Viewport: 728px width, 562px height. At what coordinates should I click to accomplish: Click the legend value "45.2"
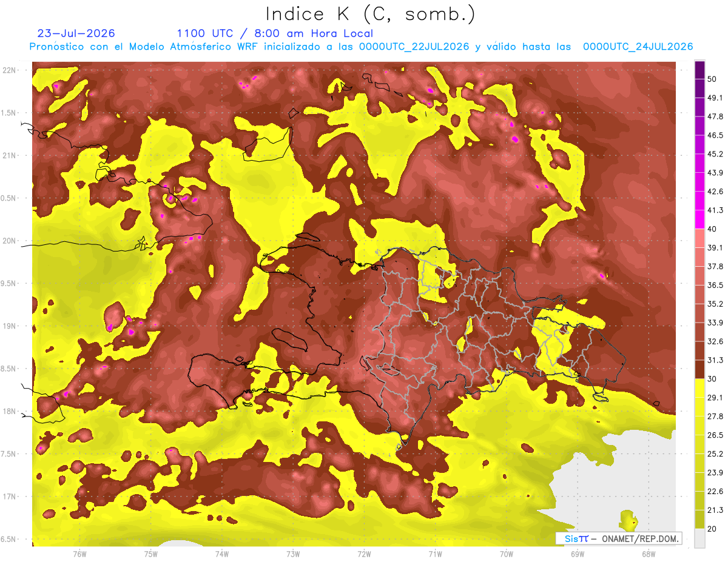[x=715, y=154]
